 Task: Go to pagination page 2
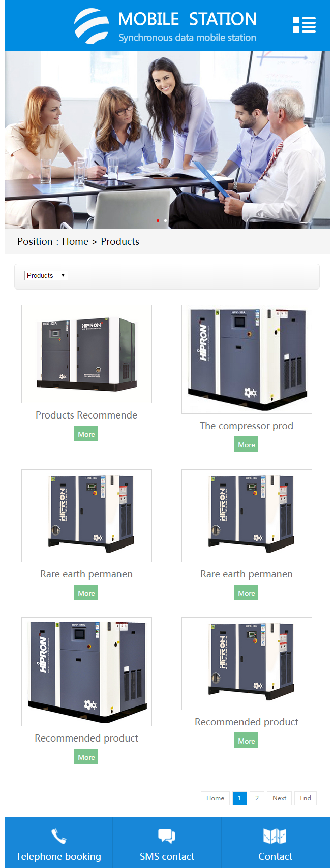coord(257,798)
